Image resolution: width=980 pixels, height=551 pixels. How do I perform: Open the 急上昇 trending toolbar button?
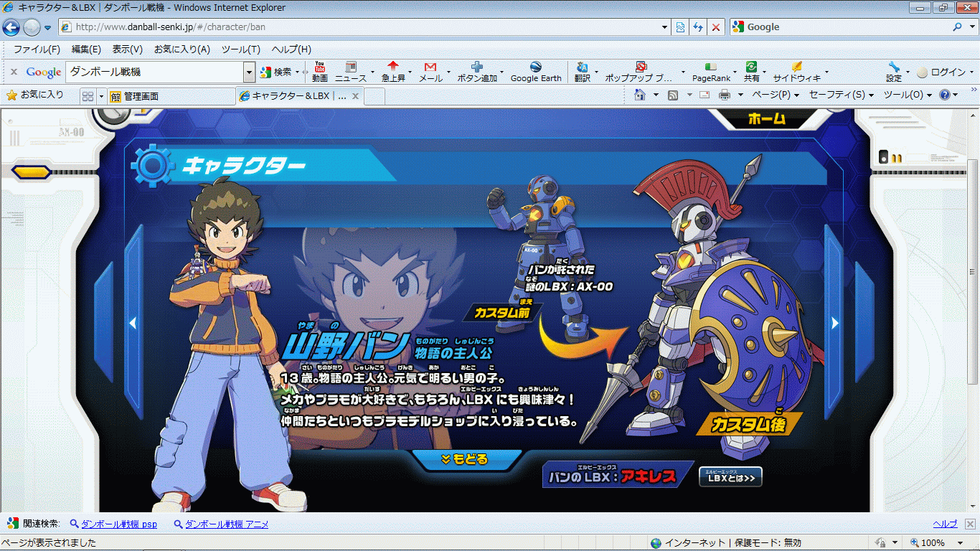pos(393,72)
